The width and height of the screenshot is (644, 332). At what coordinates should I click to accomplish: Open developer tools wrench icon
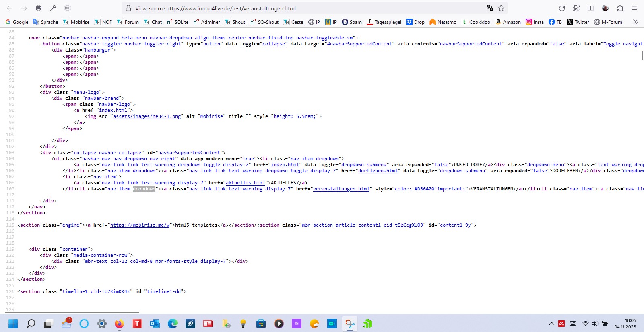[53, 8]
